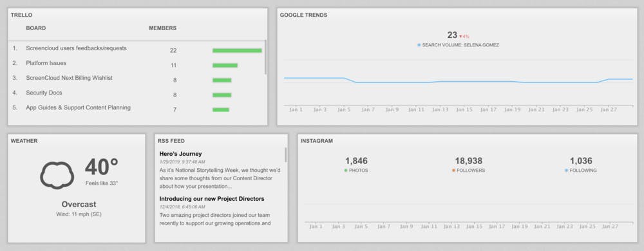The image size is (644, 251).
Task: Click the blue Following legend dot
Action: coord(566,170)
